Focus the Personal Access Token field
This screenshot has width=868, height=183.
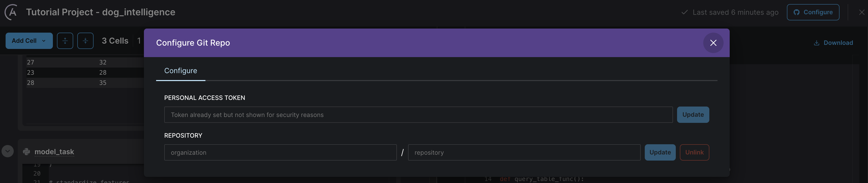(x=418, y=115)
